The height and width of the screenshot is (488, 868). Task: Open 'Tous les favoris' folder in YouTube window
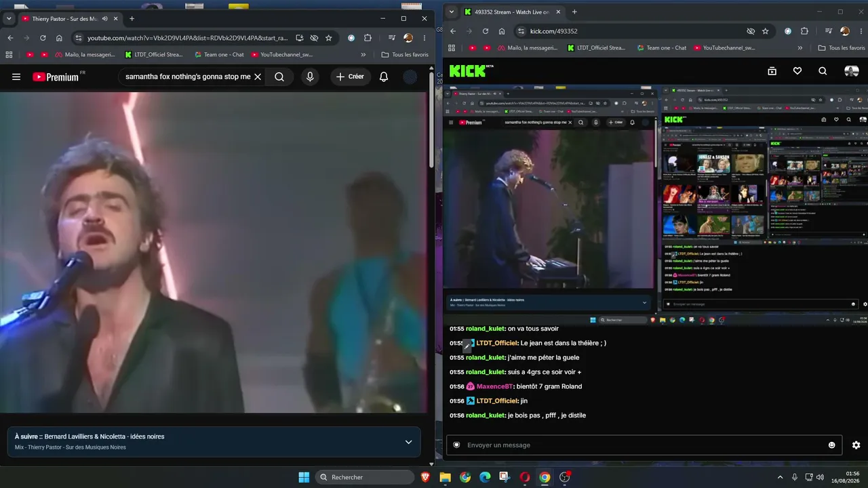[x=405, y=55]
